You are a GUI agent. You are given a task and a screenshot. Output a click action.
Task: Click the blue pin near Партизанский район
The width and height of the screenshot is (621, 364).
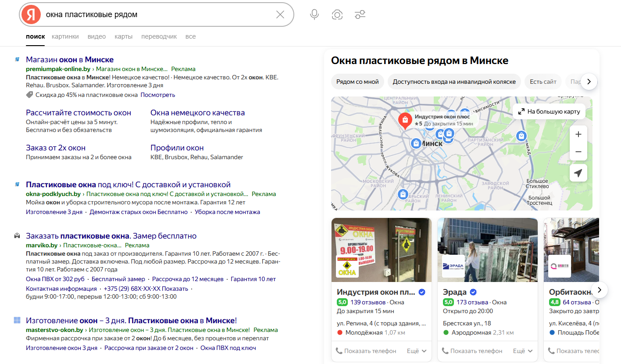[521, 136]
